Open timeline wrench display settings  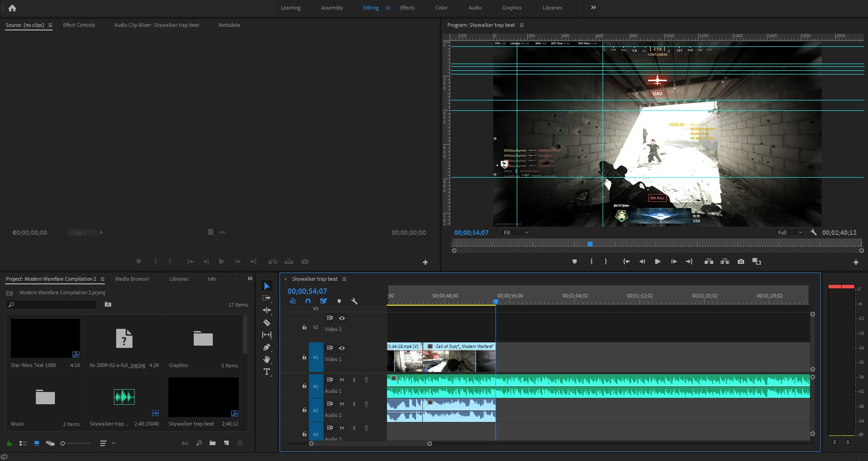[x=354, y=301]
